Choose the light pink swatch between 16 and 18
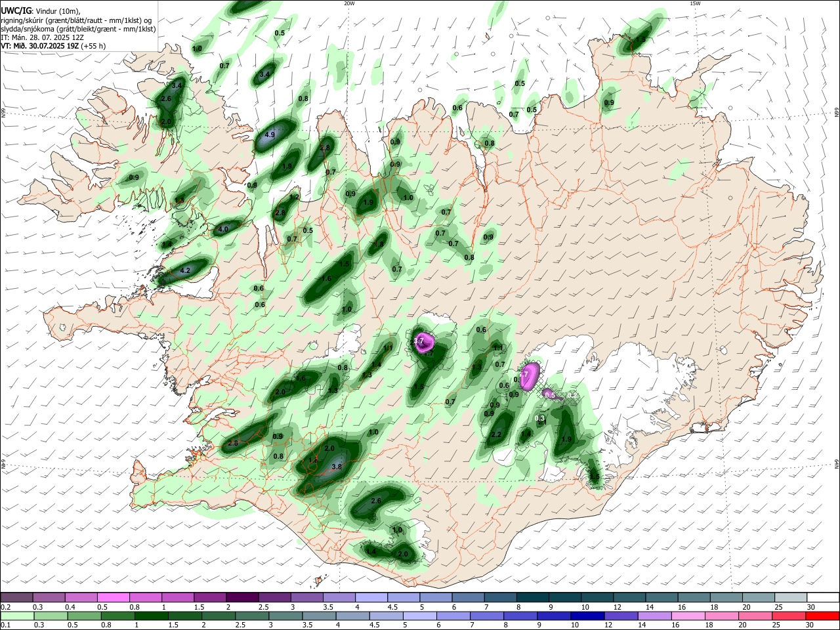The height and width of the screenshot is (630, 840). coord(688,616)
